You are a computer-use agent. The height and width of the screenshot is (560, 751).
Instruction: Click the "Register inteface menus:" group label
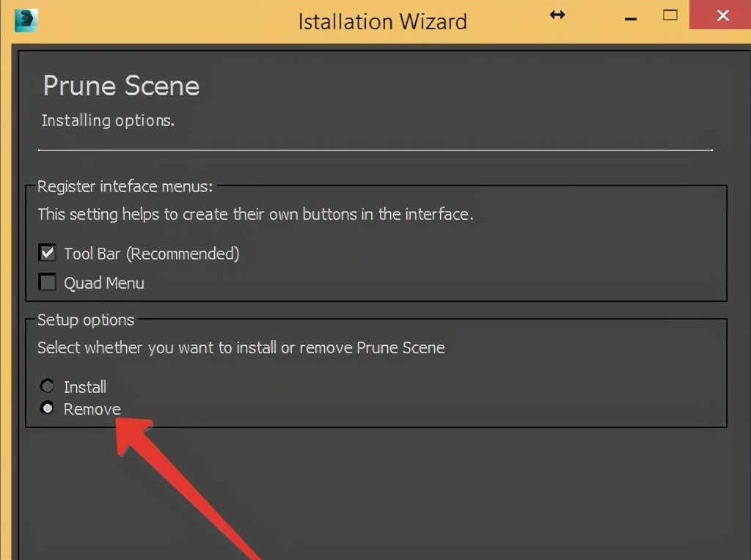pos(125,186)
